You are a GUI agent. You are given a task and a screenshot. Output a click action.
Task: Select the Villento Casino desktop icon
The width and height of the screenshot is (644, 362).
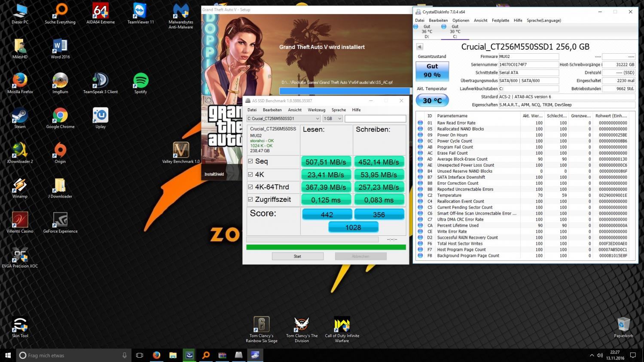coord(20,223)
